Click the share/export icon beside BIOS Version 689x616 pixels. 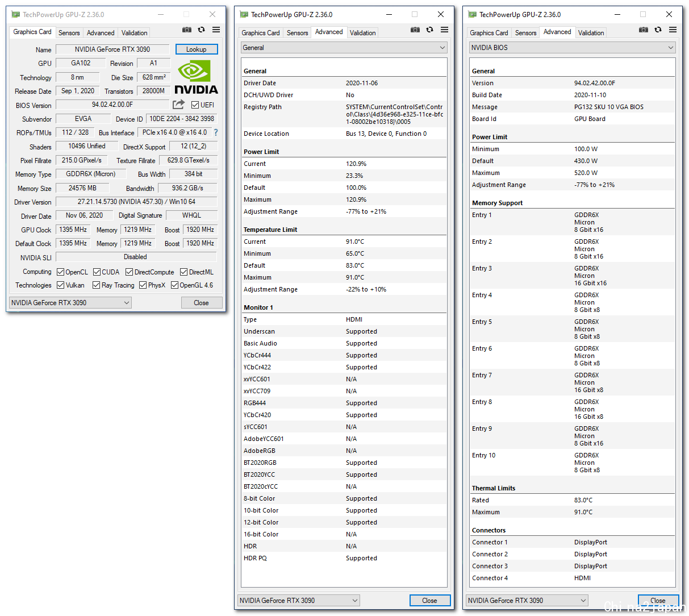pyautogui.click(x=179, y=104)
